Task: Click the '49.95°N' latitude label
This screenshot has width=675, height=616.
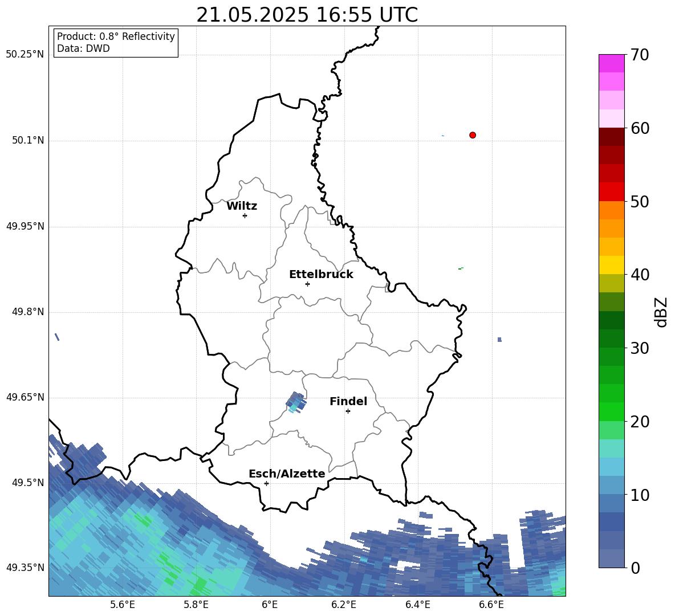Action: point(25,226)
